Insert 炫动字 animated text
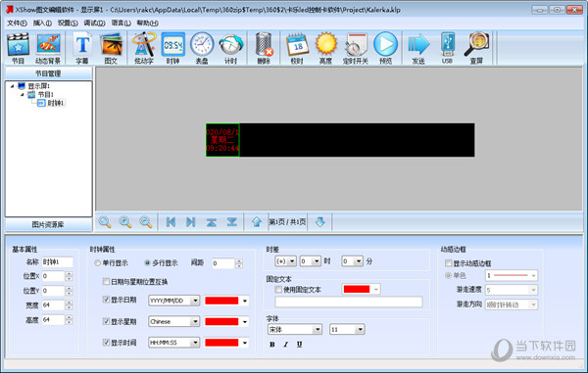Image resolution: width=588 pixels, height=373 pixels. click(144, 48)
